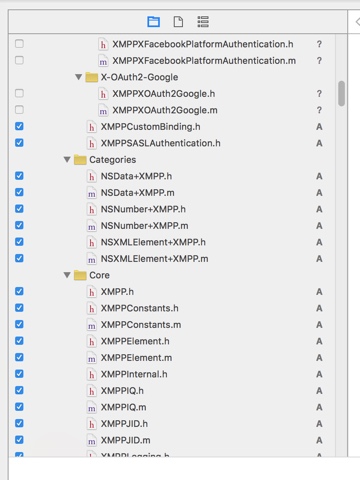The width and height of the screenshot is (360, 480).
Task: Click the status A for XMPP.h
Action: click(319, 292)
